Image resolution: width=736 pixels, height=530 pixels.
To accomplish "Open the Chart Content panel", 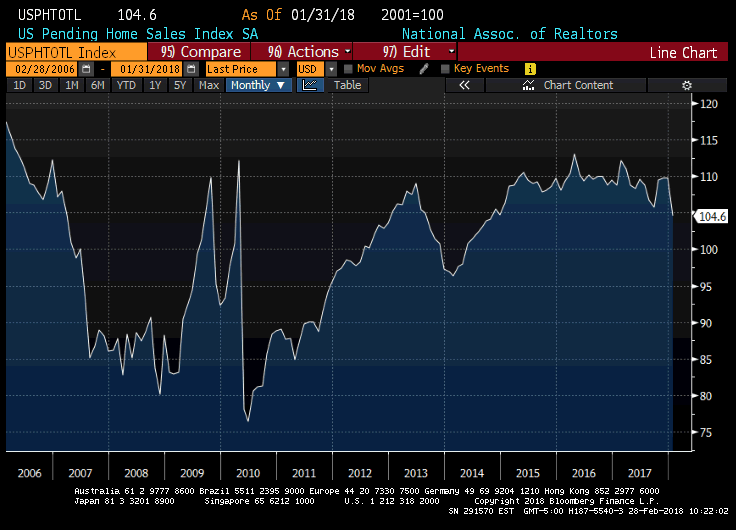I will [567, 85].
